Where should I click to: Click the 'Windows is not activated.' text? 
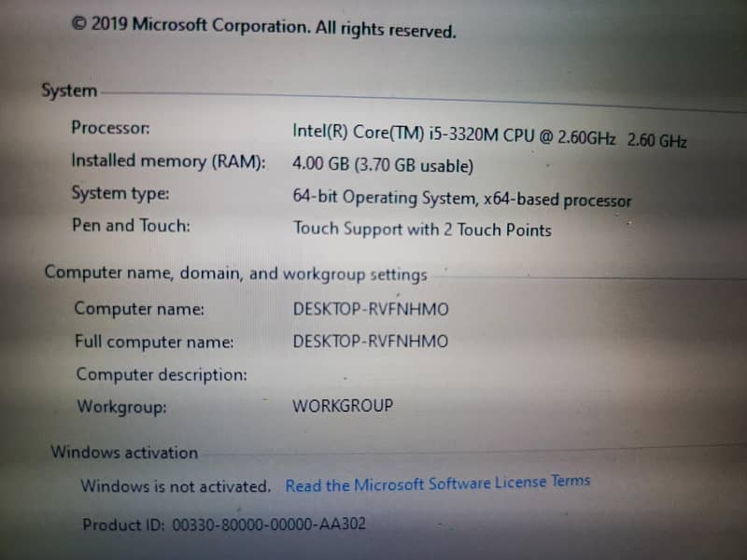(176, 486)
